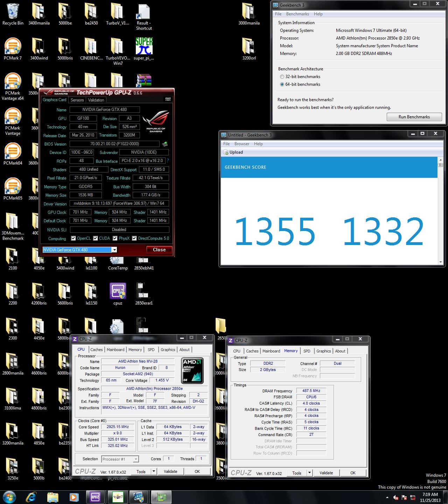
Task: Click the Run Benchmarks button
Action: coord(414,117)
